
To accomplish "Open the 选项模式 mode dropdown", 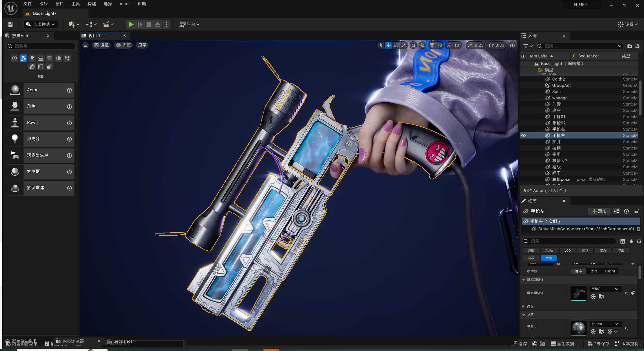I will click(x=41, y=24).
